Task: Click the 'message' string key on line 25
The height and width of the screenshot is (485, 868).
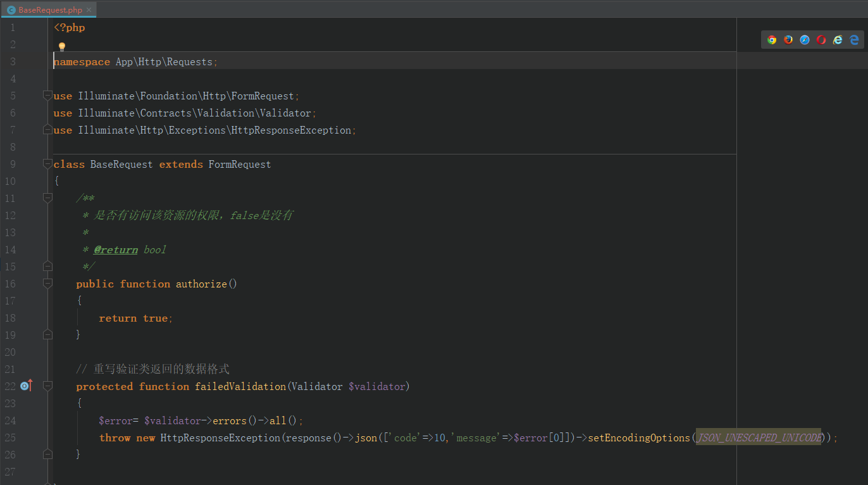Action: pyautogui.click(x=476, y=438)
